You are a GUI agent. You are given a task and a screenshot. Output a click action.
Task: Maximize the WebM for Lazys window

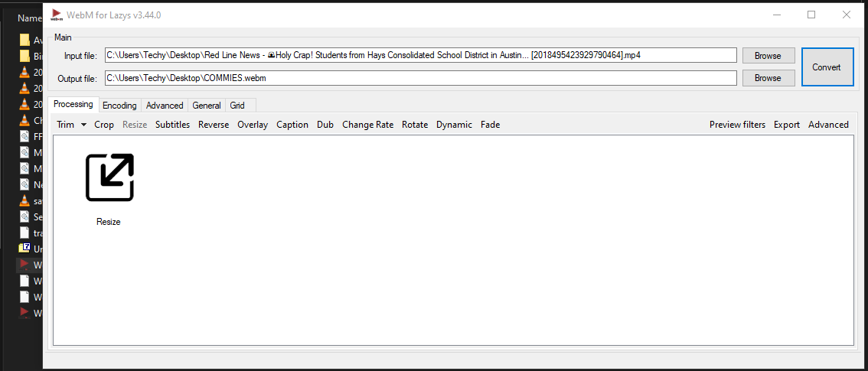coord(811,15)
